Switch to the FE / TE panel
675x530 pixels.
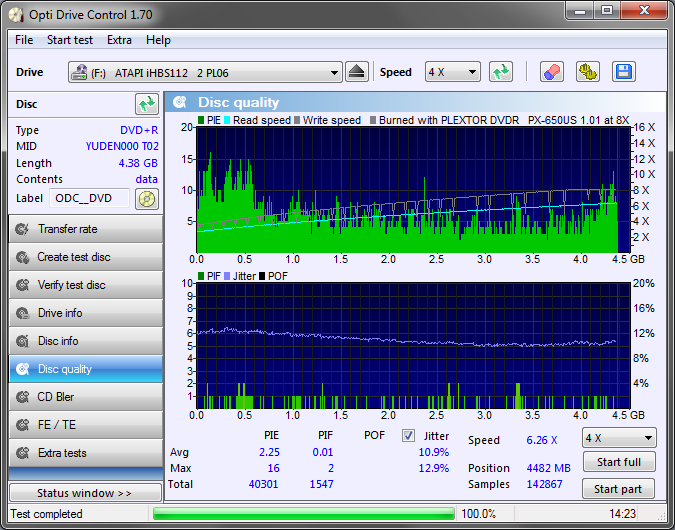click(86, 425)
